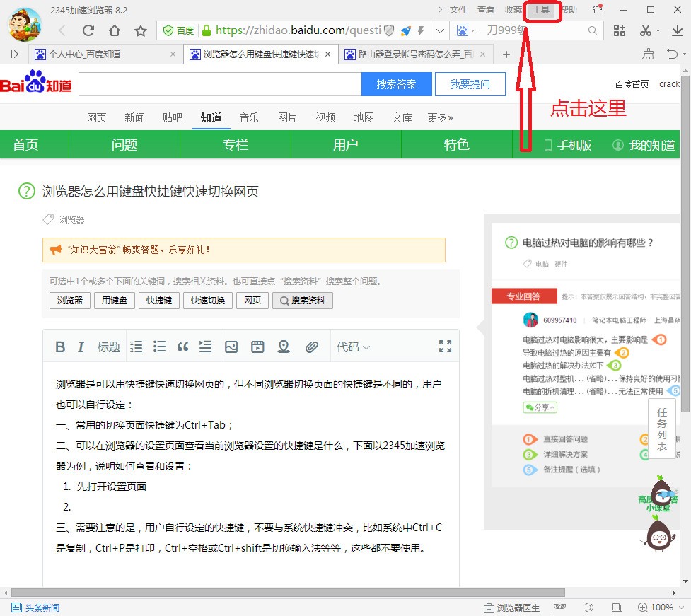Select the 贴吧 search category
The image size is (691, 616).
[173, 117]
